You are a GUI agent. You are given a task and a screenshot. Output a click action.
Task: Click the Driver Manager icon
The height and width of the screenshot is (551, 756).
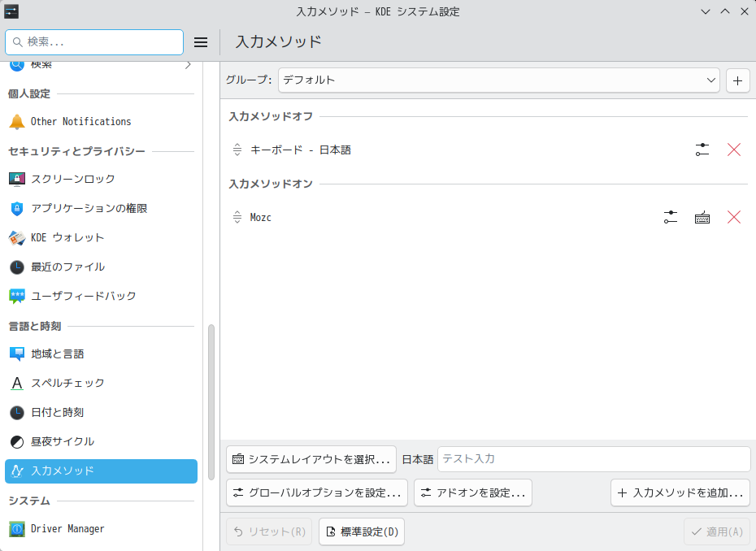(17, 529)
